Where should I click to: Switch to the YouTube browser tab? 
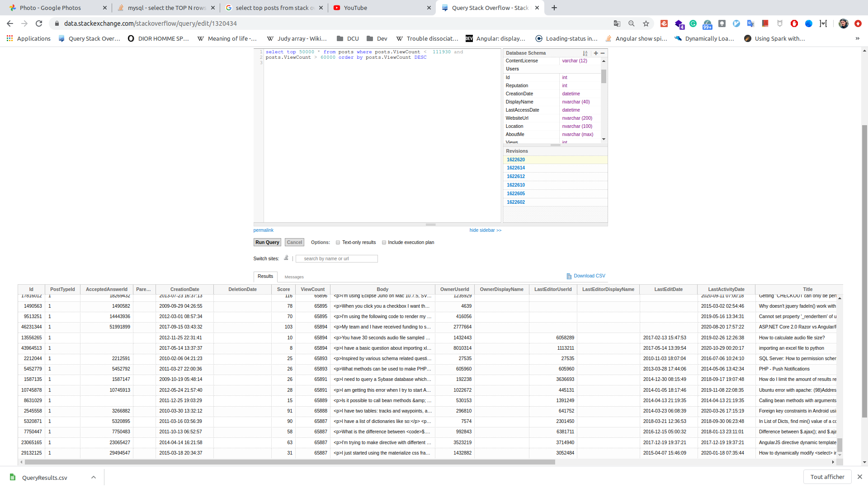pos(355,8)
